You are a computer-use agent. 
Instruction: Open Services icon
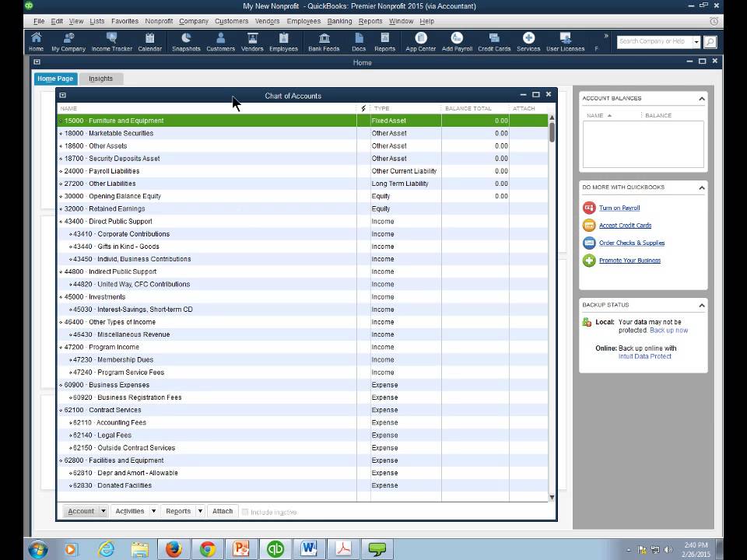528,42
